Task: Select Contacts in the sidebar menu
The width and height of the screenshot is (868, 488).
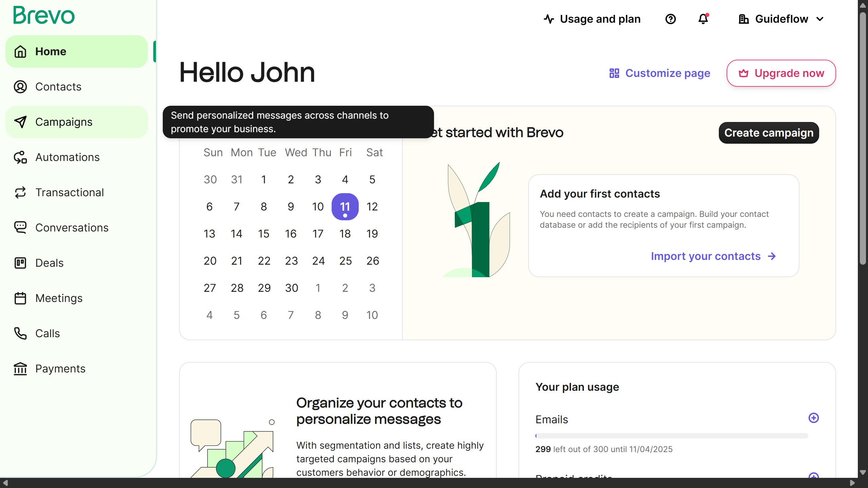Action: pos(58,87)
